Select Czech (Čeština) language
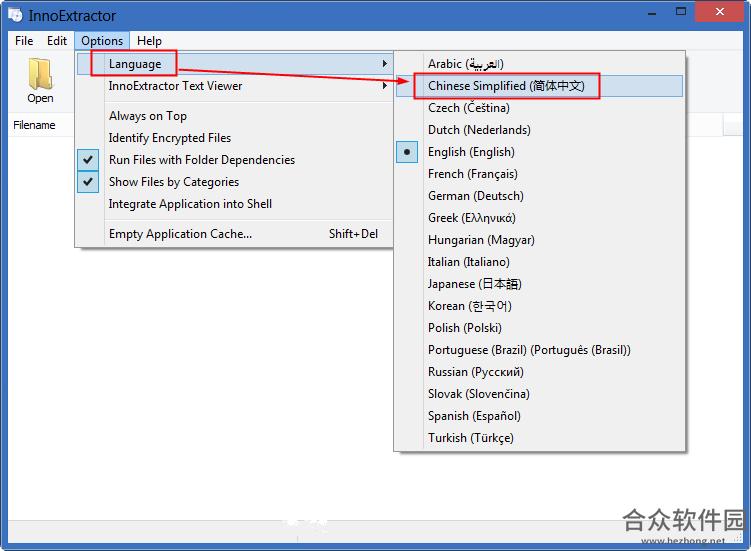751x551 pixels. pos(539,108)
